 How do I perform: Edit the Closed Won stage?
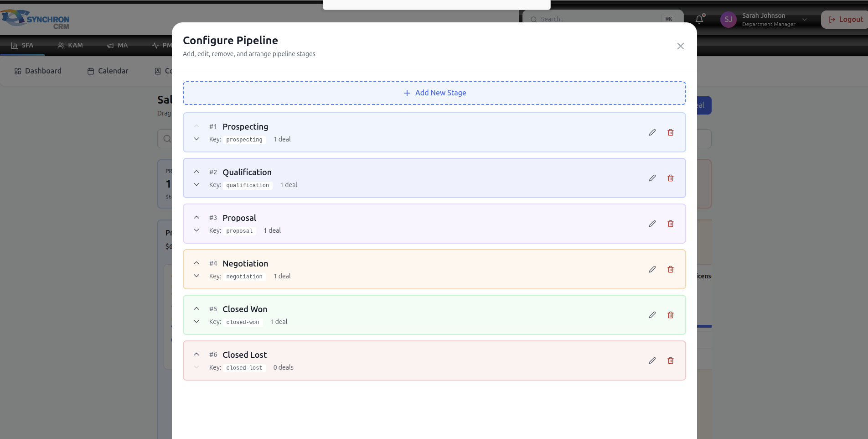pyautogui.click(x=652, y=315)
